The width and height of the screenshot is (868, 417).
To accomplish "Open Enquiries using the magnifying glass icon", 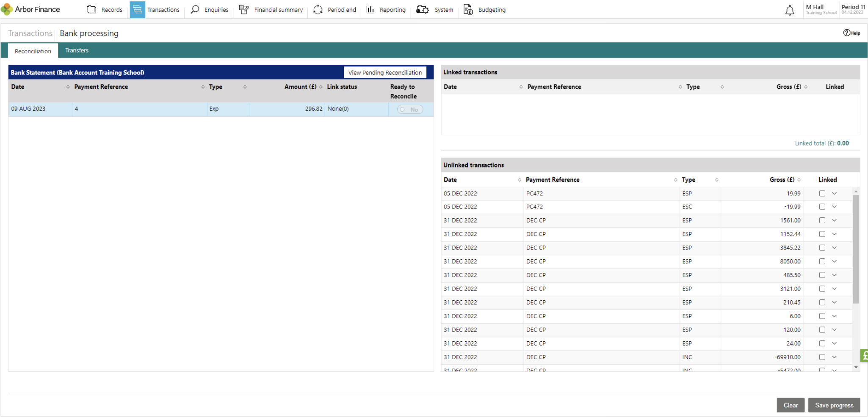I will coord(195,9).
